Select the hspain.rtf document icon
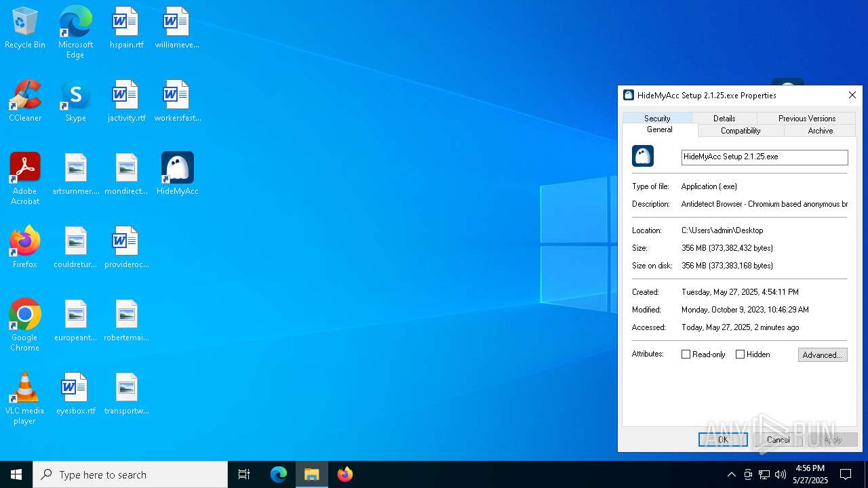 (126, 28)
